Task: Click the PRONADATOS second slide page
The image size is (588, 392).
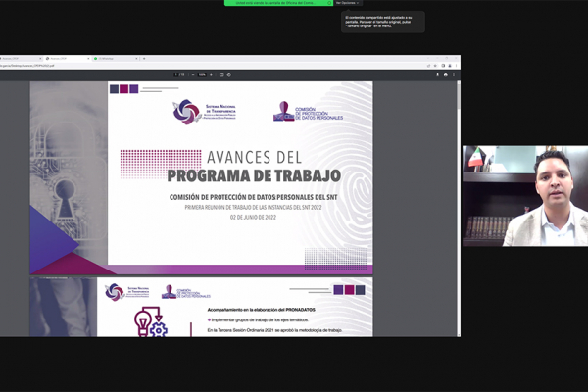Action: [x=201, y=307]
